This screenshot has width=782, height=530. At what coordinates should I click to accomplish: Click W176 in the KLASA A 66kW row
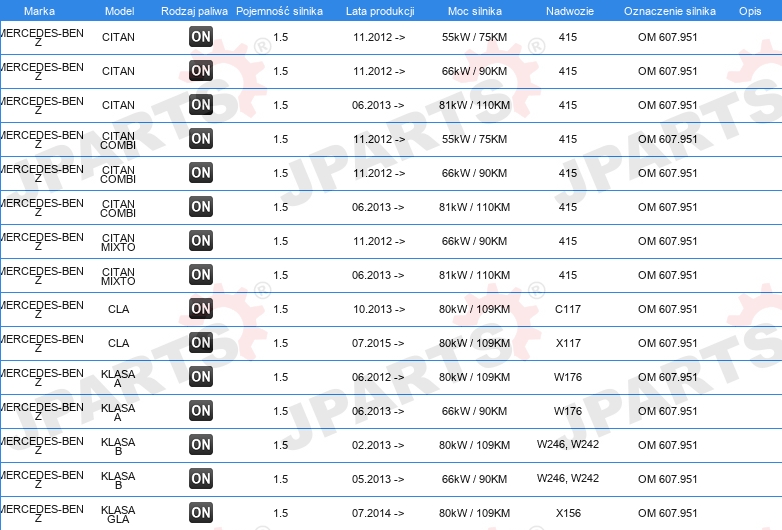pyautogui.click(x=568, y=411)
